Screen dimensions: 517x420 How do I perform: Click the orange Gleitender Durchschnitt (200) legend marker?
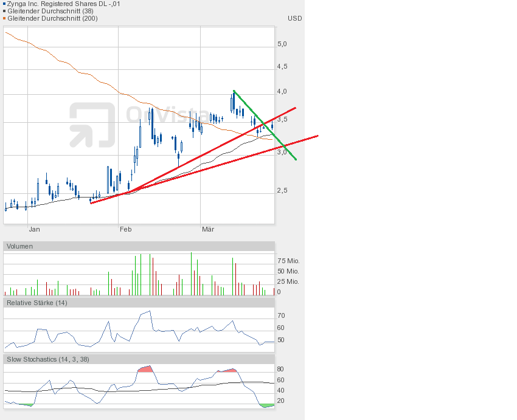[4, 18]
